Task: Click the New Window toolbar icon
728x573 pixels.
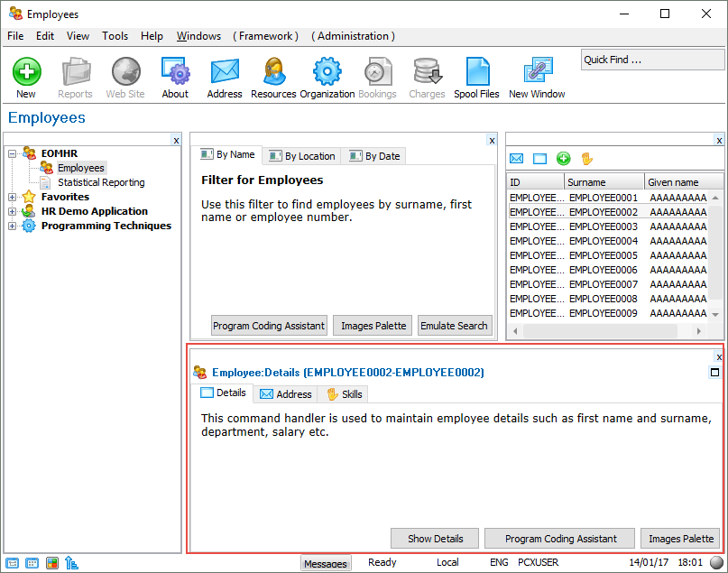Action: point(537,72)
